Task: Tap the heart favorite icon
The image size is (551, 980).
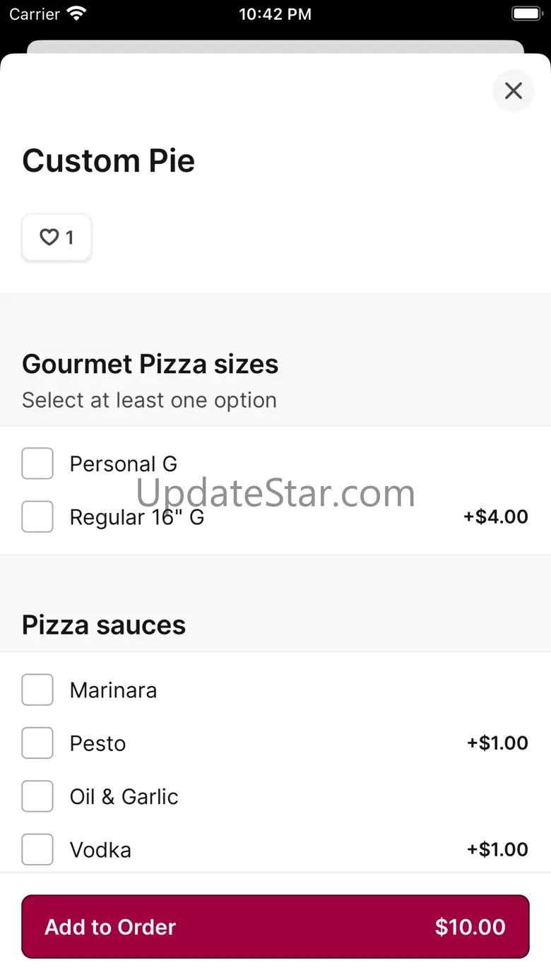Action: pos(49,238)
